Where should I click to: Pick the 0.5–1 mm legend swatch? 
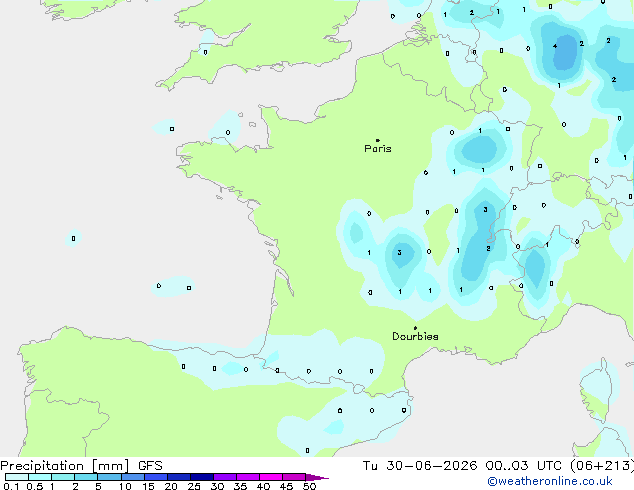point(40,477)
